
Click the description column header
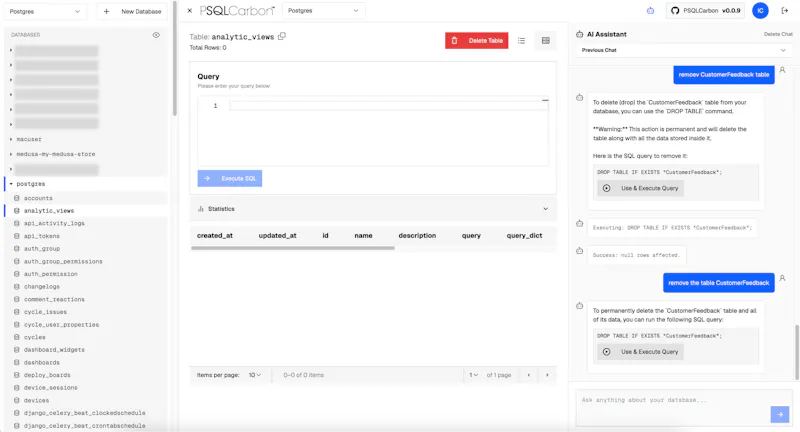click(417, 236)
